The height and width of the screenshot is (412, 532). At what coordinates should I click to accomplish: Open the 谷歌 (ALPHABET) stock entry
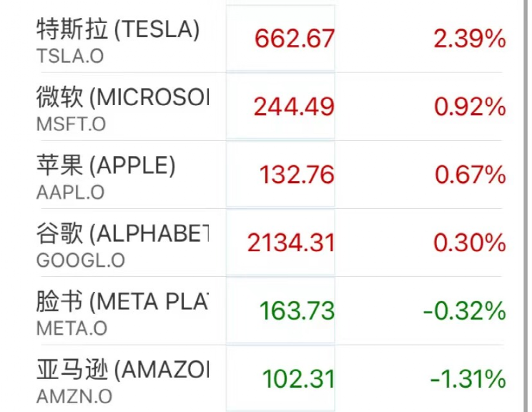[122, 233]
